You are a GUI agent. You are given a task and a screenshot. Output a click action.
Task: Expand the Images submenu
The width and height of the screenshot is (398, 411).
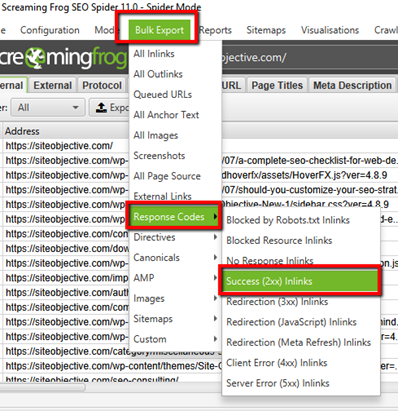[x=175, y=298]
